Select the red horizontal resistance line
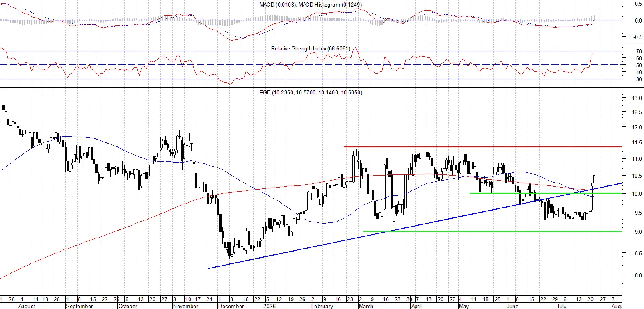The image size is (644, 309). 483,146
